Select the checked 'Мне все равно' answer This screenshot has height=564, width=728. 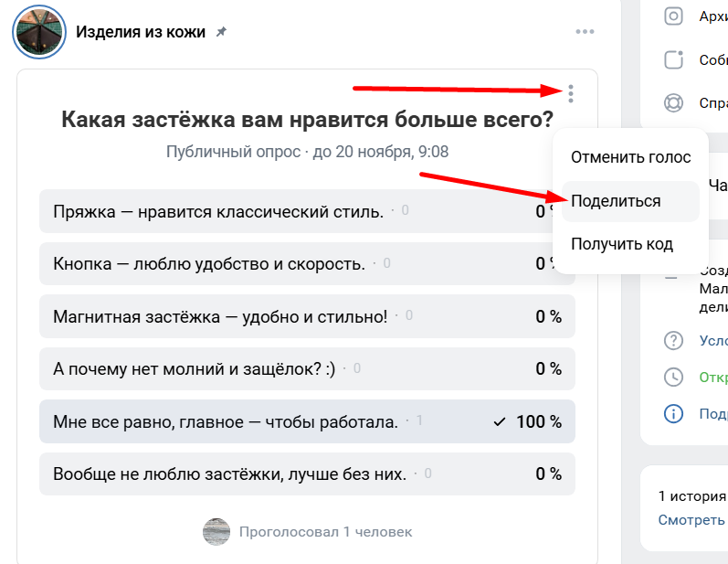[227, 421]
